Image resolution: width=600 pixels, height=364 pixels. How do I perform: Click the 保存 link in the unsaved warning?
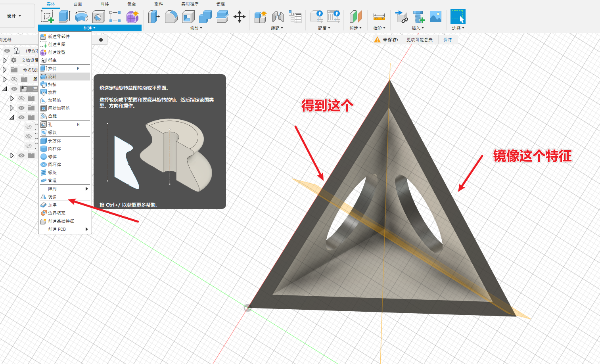point(448,40)
